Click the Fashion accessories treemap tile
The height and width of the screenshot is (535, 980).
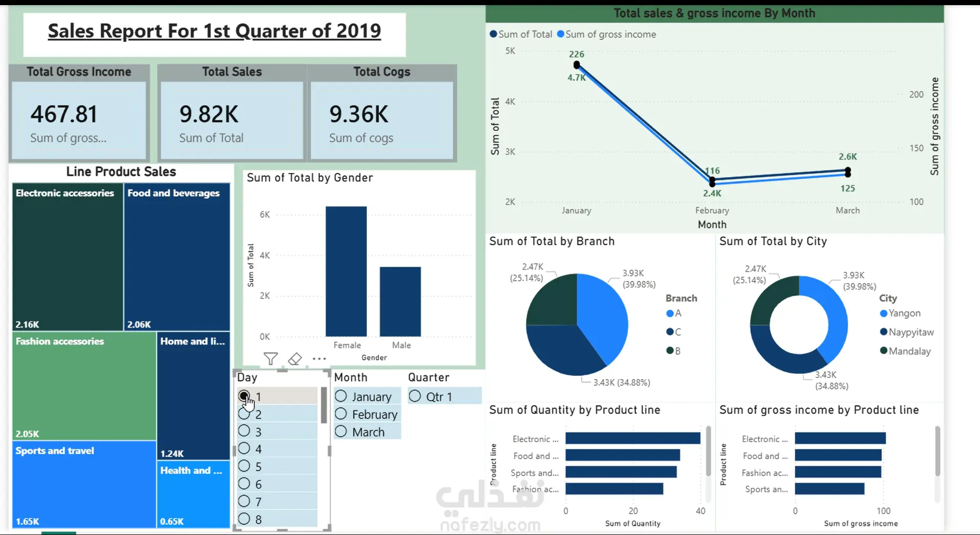[84, 386]
